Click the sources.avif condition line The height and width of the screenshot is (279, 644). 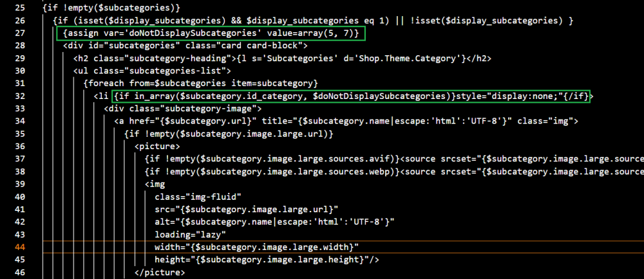tap(394, 159)
